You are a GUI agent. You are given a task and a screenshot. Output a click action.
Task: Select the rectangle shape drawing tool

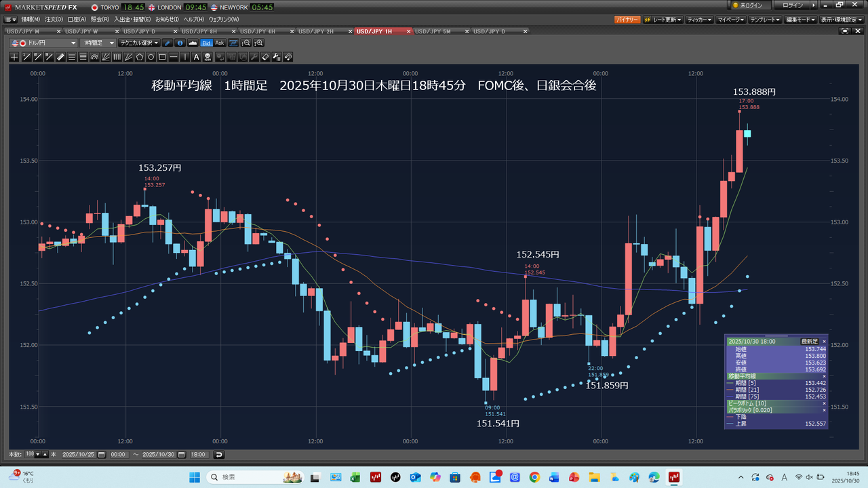tap(163, 57)
